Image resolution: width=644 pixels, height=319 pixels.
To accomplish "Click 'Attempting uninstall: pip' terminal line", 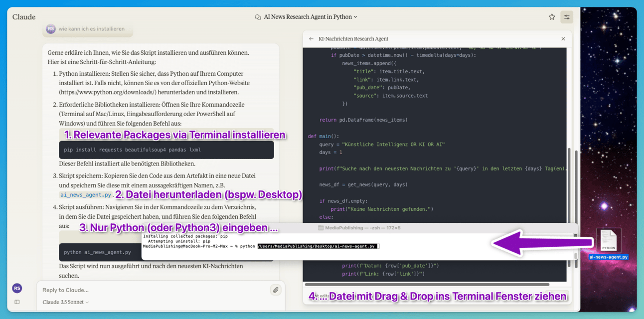I will pos(179,241).
